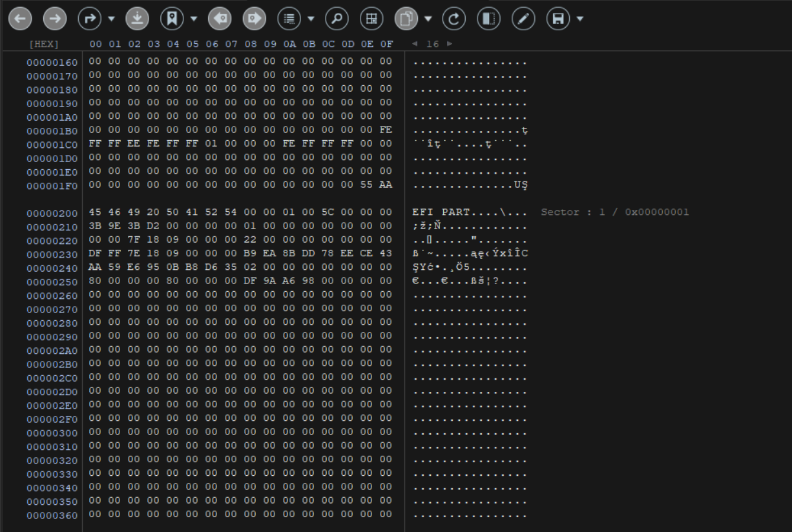The image size is (792, 532).
Task: Open the search magnifier tool
Action: point(336,19)
